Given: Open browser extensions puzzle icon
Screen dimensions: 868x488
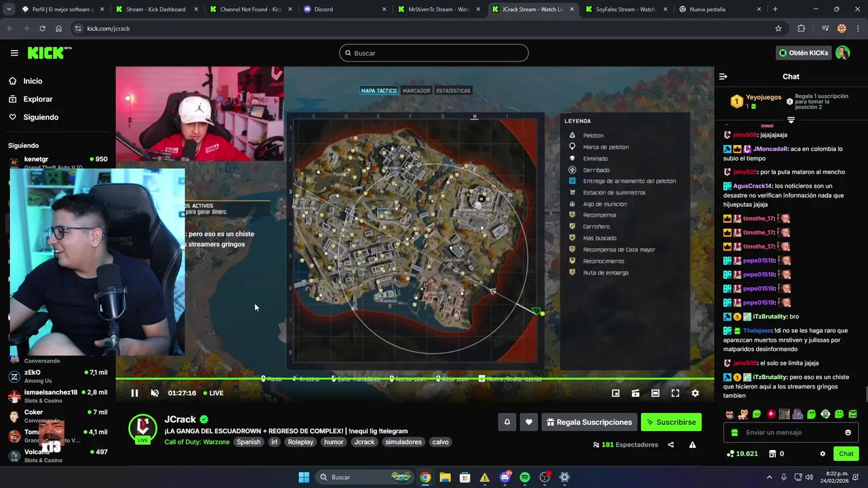Looking at the screenshot, I should (802, 28).
